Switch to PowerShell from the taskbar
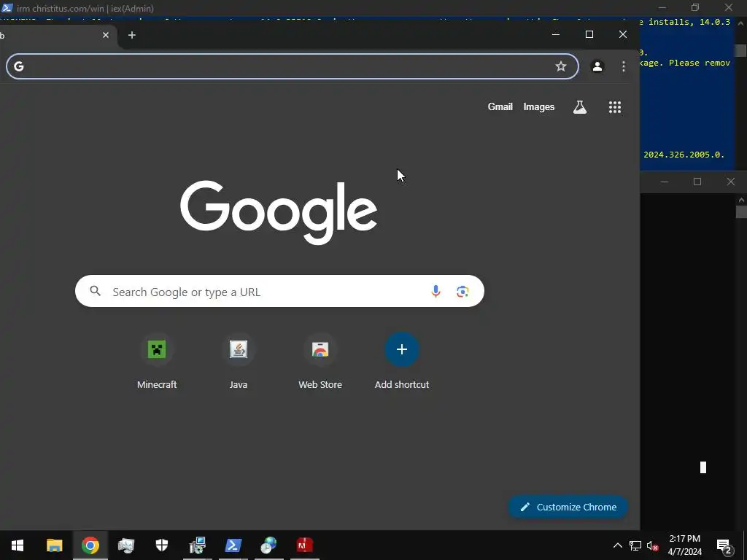Screen dimensions: 747x560 click(233, 545)
